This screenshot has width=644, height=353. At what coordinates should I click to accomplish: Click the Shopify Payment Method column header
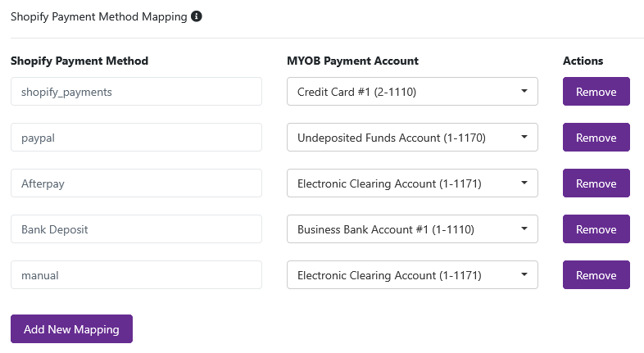(x=79, y=61)
